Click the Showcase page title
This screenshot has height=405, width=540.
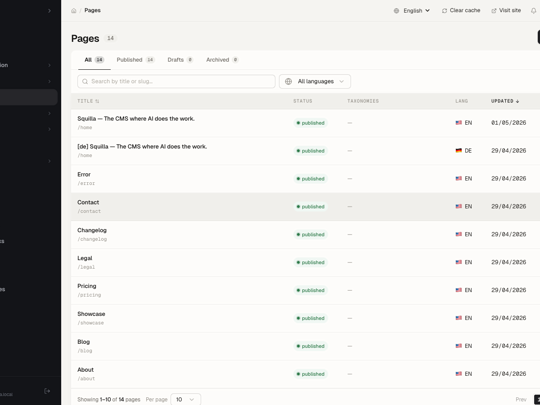click(91, 314)
